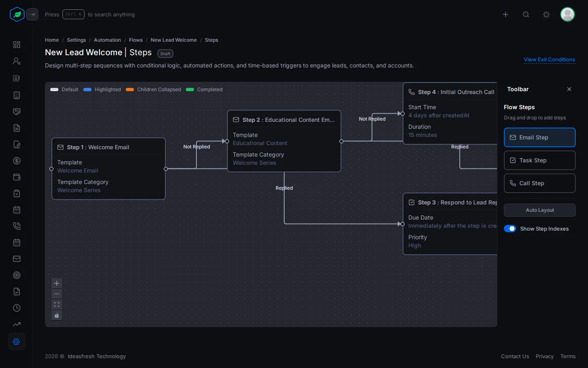Open the mail envelope icon in sidebar
This screenshot has height=368, width=588.
(x=17, y=259)
